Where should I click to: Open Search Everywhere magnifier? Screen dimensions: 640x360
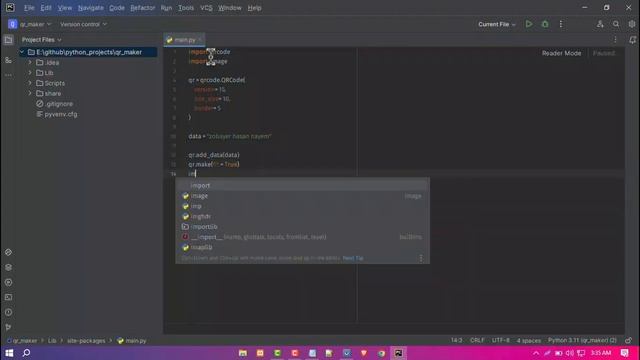[616, 24]
